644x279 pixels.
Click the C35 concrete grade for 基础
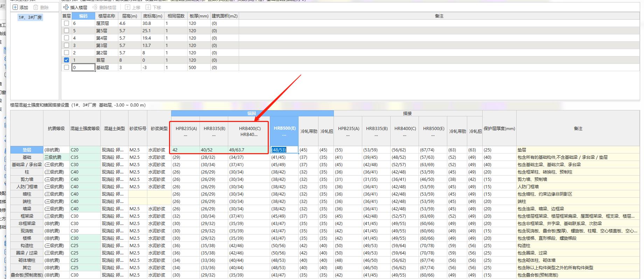tap(85, 157)
